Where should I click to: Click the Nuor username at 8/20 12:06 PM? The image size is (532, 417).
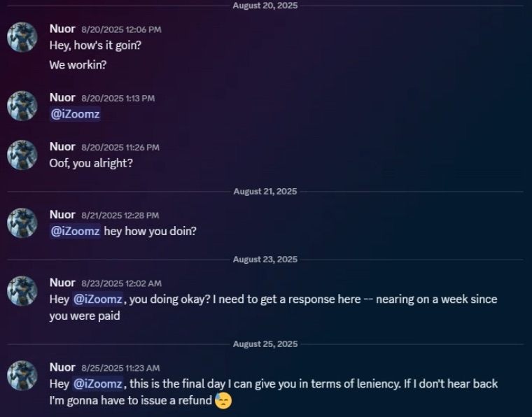point(62,29)
